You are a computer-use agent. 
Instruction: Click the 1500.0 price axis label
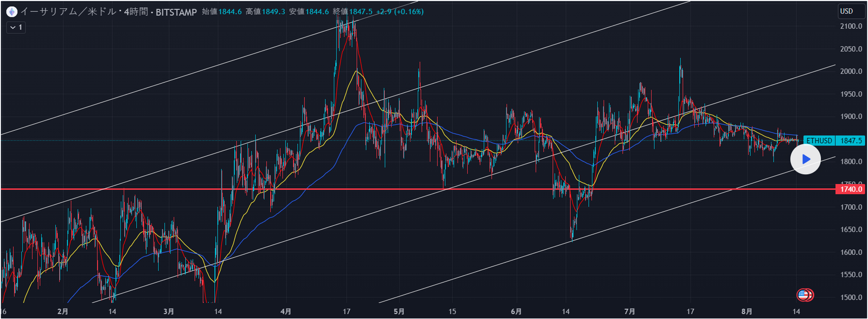851,297
